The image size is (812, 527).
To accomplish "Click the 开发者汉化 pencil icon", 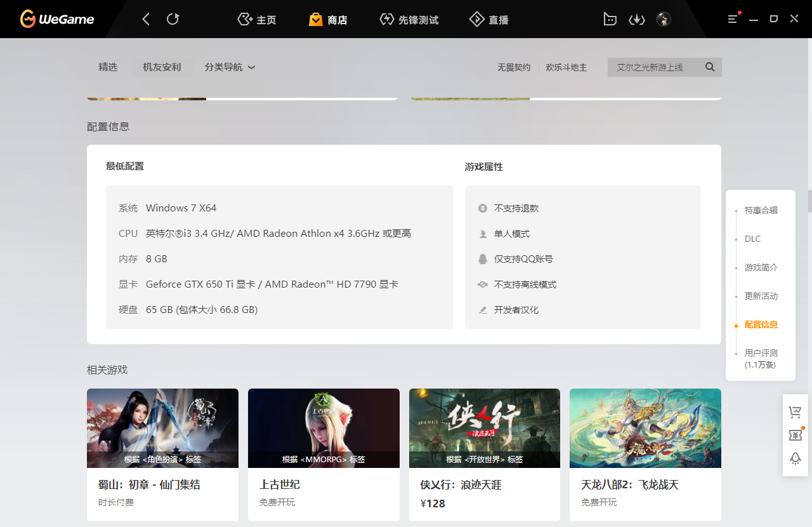I will tap(483, 310).
